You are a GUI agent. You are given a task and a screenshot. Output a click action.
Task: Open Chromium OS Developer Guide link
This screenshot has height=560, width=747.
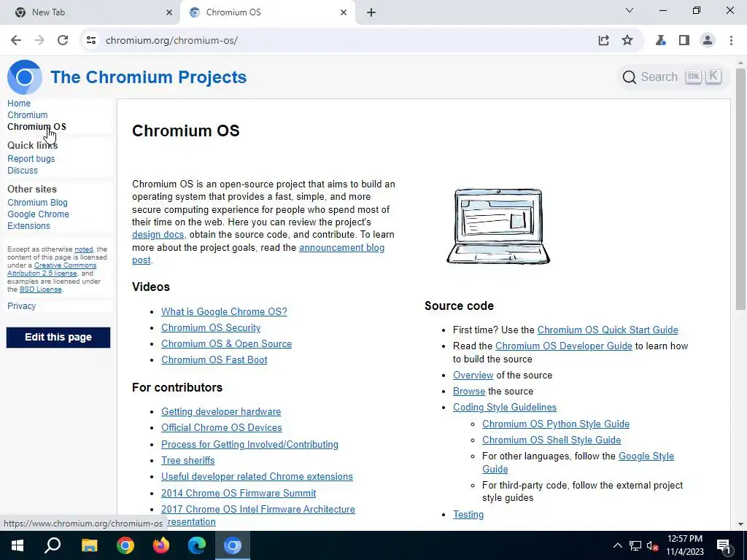[564, 346]
